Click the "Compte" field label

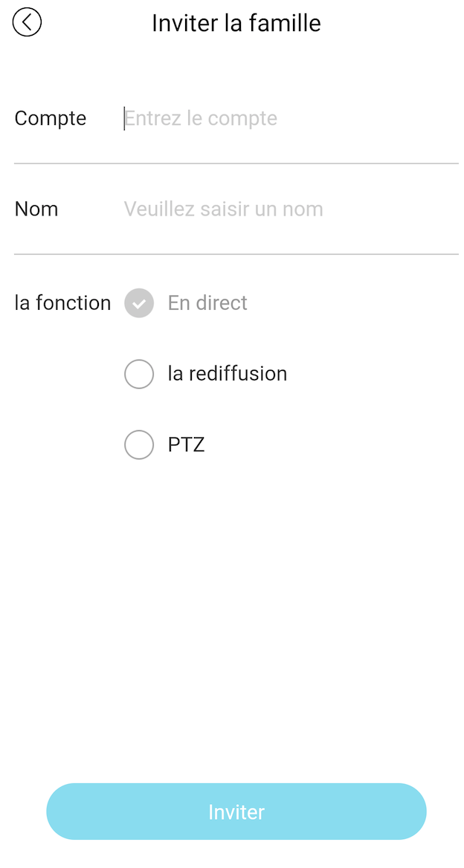click(51, 119)
